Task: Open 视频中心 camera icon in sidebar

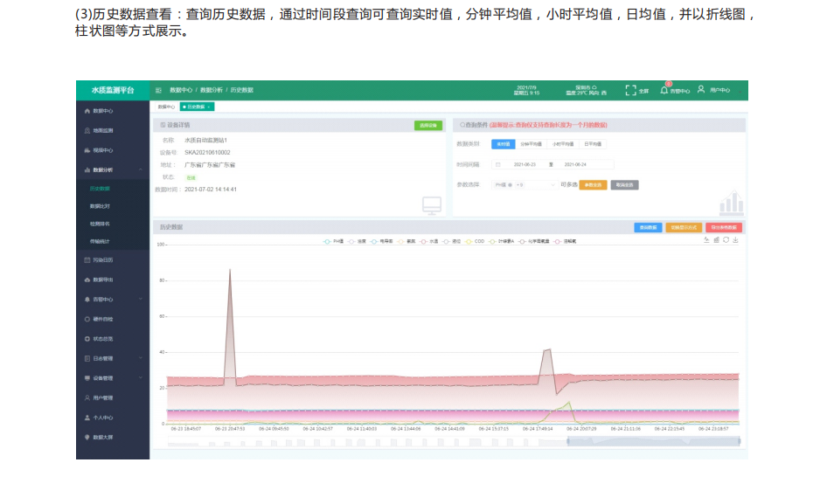Action: pyautogui.click(x=87, y=150)
